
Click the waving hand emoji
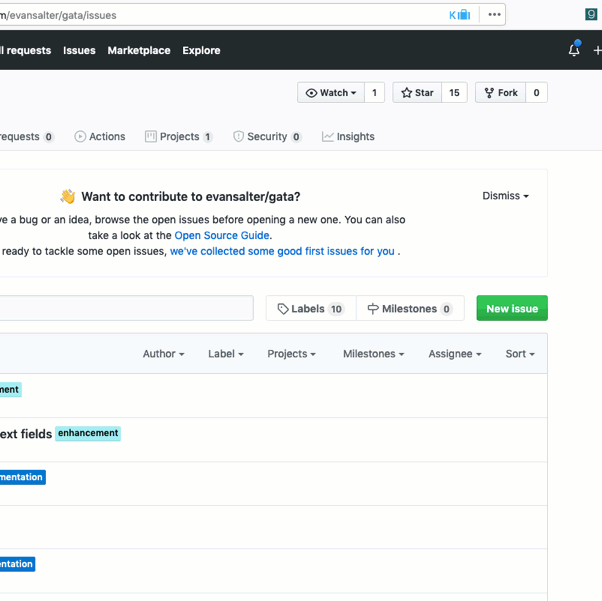(x=68, y=196)
